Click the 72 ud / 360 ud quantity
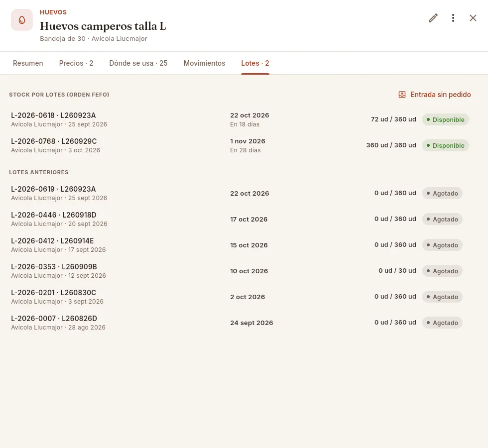Image resolution: width=488 pixels, height=448 pixels. pyautogui.click(x=393, y=119)
